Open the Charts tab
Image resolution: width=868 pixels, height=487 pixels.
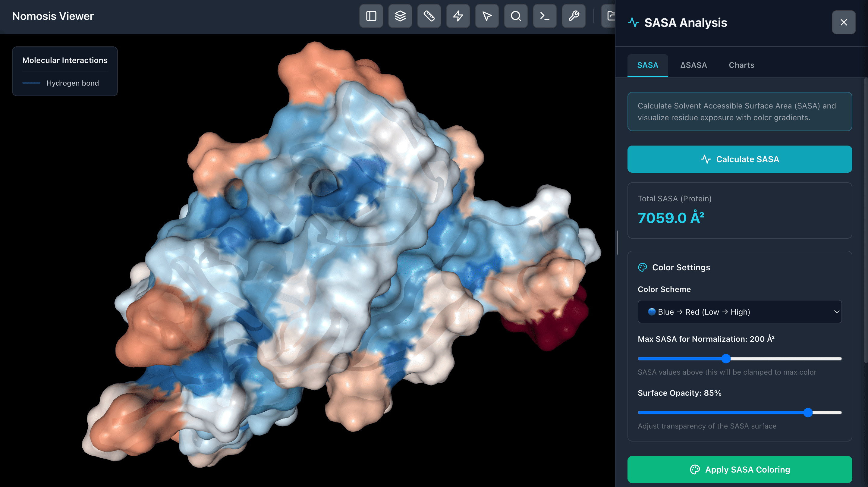point(741,65)
